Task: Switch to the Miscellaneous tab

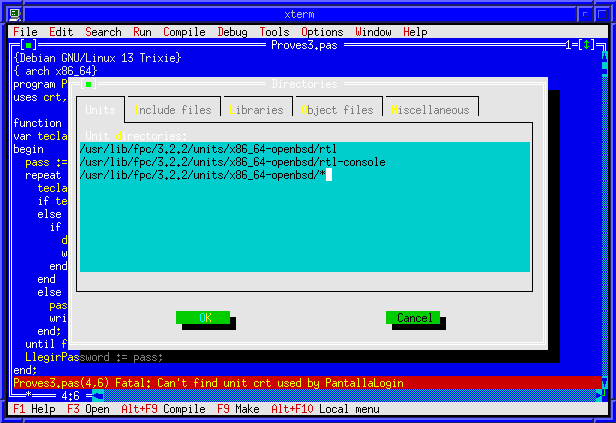Action: (430, 110)
